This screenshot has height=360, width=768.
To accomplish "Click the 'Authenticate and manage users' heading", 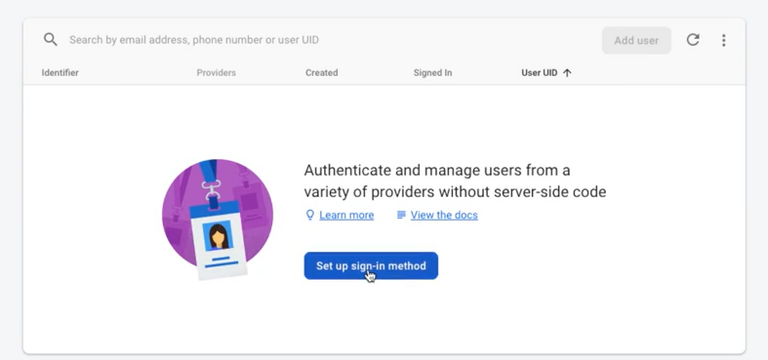I will (x=455, y=181).
